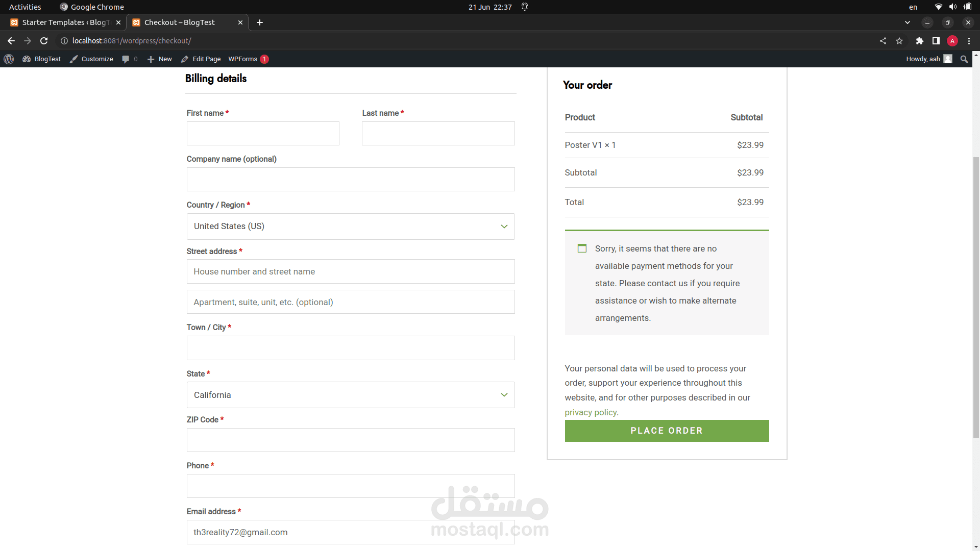Click into the First name field

(x=263, y=133)
